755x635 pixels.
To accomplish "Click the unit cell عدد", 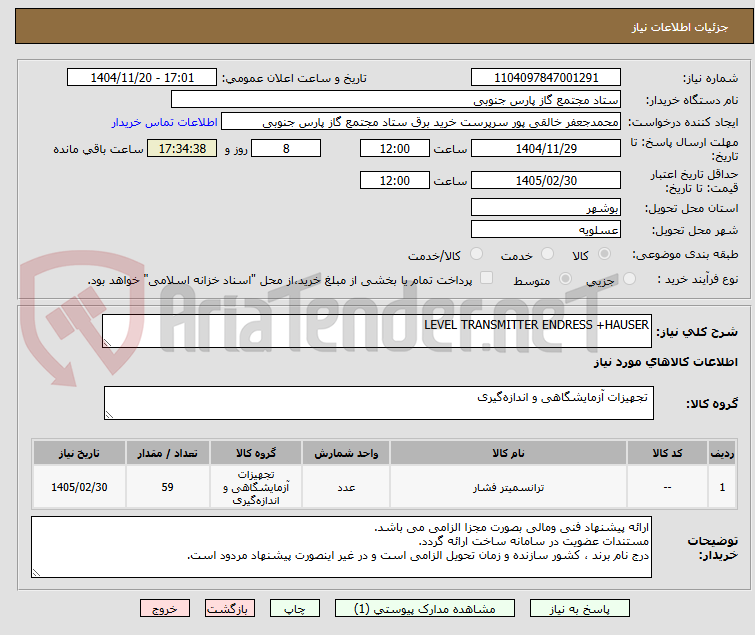I will click(346, 487).
